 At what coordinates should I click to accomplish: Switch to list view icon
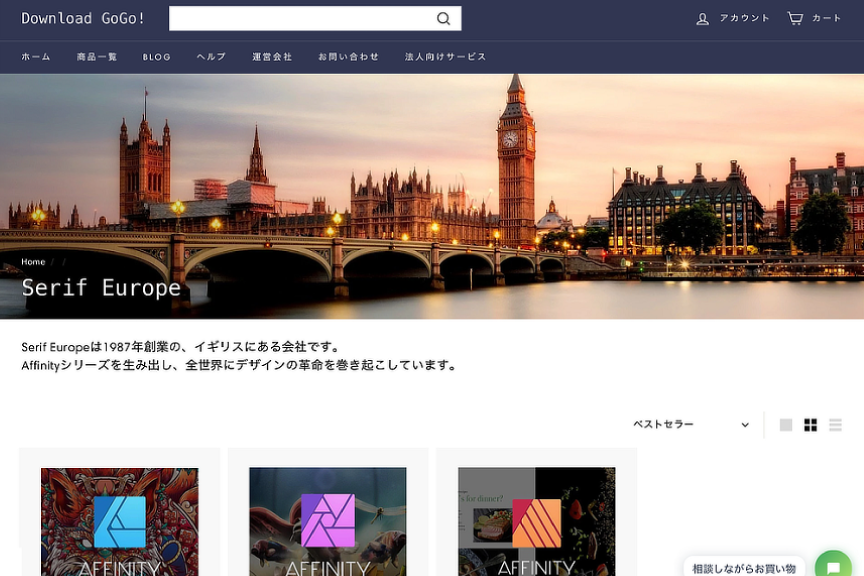[x=835, y=425]
